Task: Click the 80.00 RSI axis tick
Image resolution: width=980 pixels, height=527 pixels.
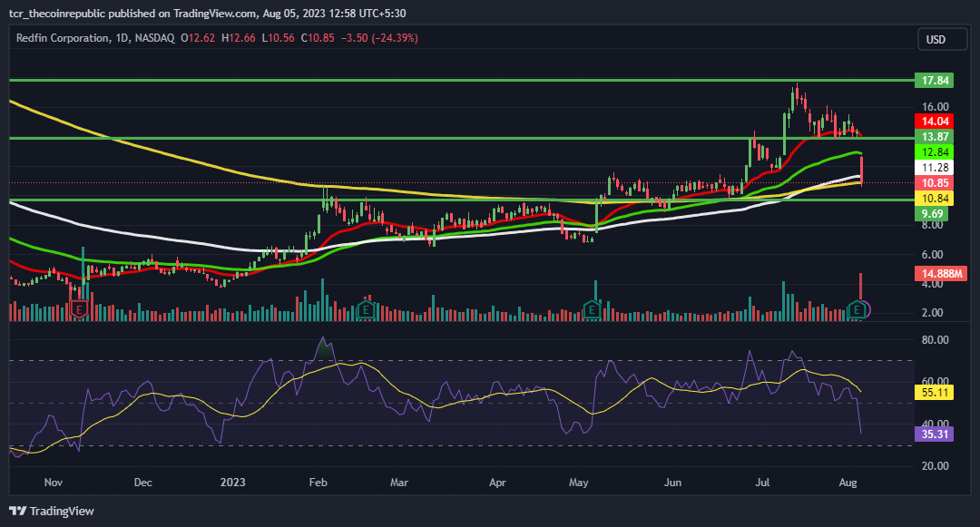Action: pyautogui.click(x=935, y=340)
